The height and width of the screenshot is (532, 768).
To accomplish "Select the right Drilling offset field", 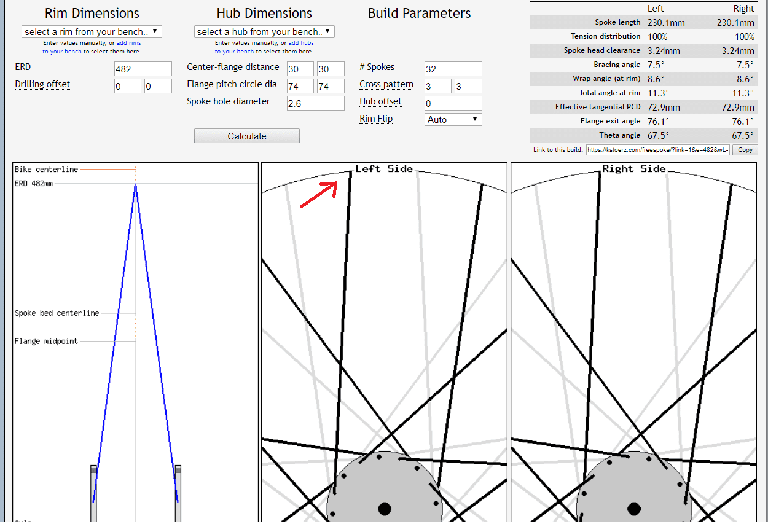I will 158,86.
